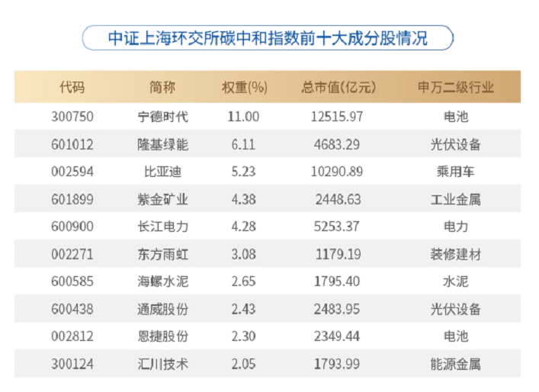Select weight value 6.11

(x=243, y=144)
